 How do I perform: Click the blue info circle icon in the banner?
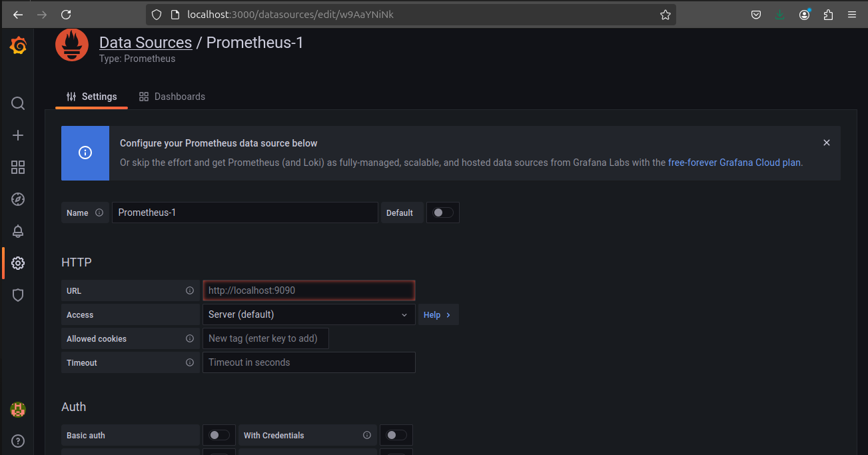pyautogui.click(x=85, y=153)
